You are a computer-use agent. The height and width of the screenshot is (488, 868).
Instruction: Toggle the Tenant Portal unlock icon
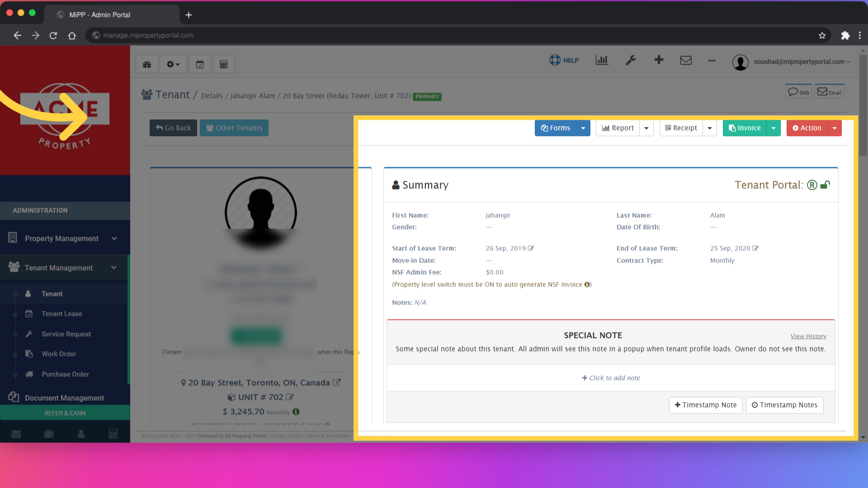(x=825, y=185)
